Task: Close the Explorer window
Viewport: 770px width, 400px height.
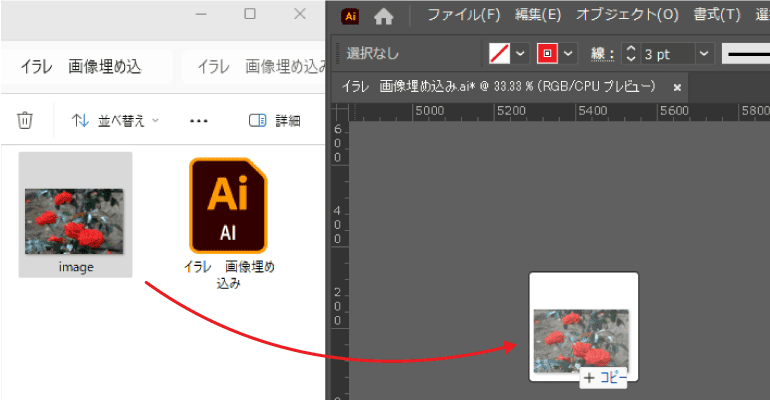Action: (x=300, y=14)
